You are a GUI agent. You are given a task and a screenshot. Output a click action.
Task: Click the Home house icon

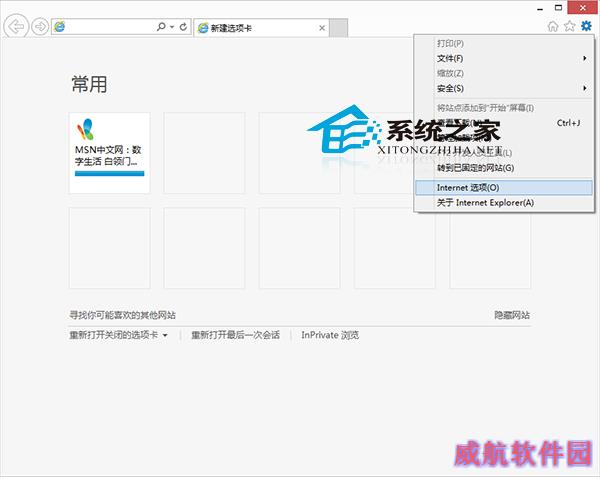553,26
